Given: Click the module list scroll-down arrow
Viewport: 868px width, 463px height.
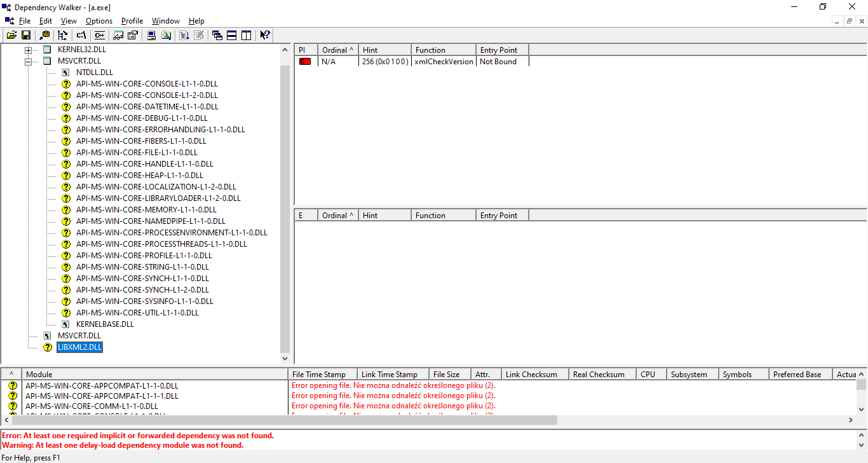Looking at the screenshot, I should tap(861, 410).
